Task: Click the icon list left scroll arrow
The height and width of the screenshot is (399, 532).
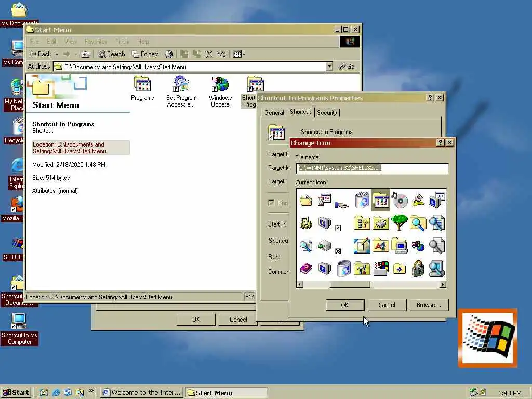Action: [x=300, y=284]
